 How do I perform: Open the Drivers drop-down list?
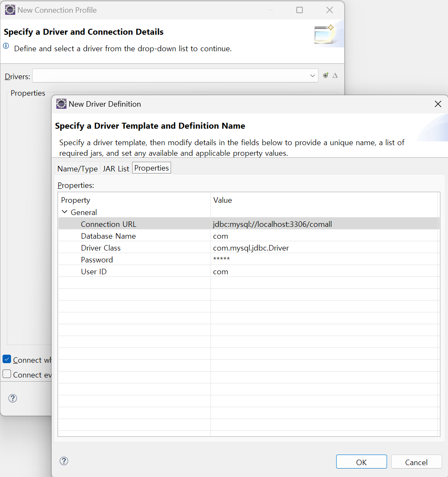[x=312, y=76]
